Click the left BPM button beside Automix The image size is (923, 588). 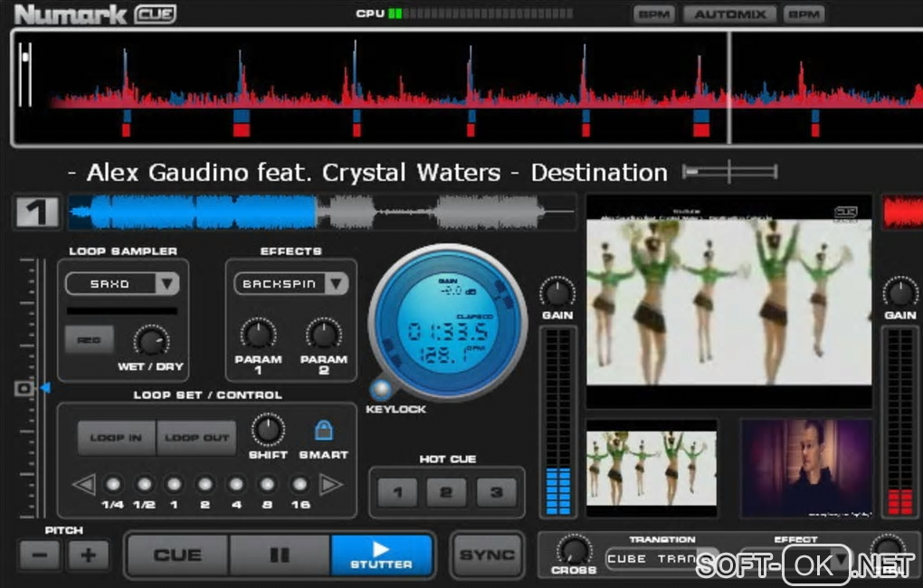click(x=654, y=14)
